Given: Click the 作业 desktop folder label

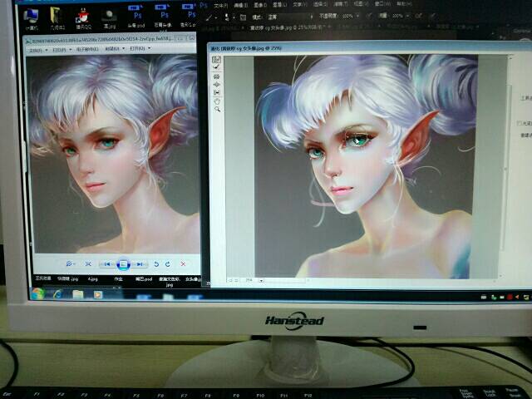Looking at the screenshot, I should (x=118, y=279).
